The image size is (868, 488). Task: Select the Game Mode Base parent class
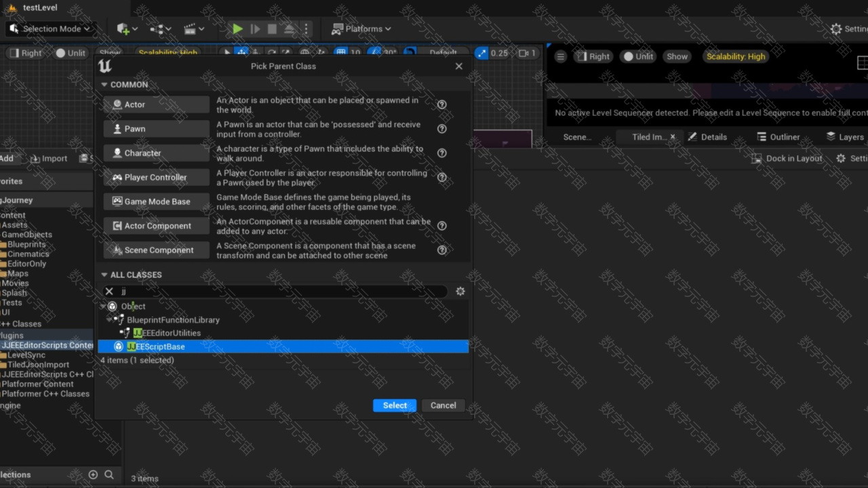pyautogui.click(x=157, y=201)
